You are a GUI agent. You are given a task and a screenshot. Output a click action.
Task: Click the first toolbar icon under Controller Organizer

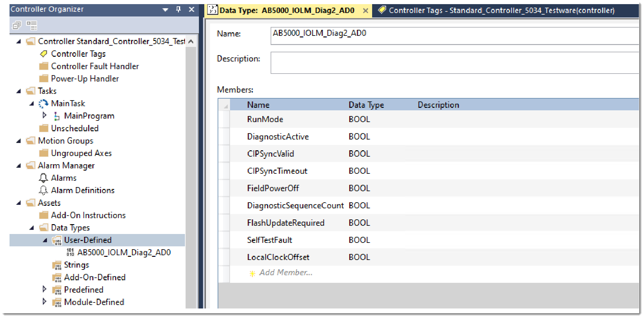(x=16, y=25)
